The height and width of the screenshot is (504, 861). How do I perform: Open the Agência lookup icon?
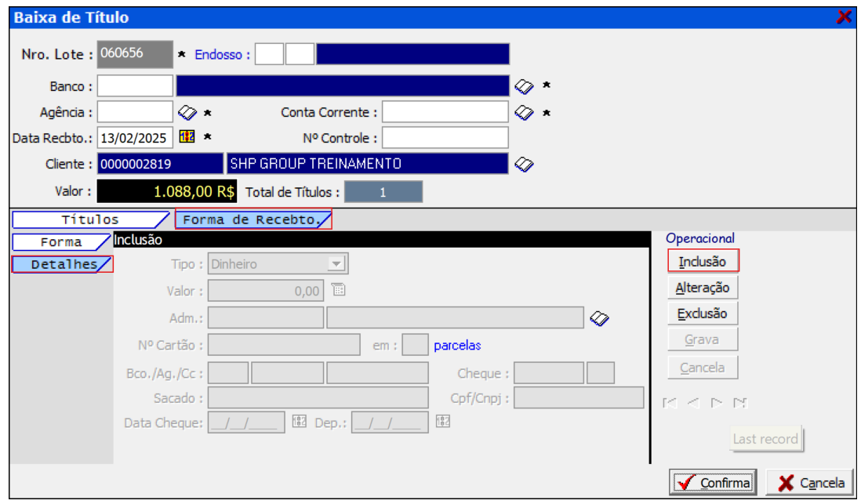tap(187, 113)
